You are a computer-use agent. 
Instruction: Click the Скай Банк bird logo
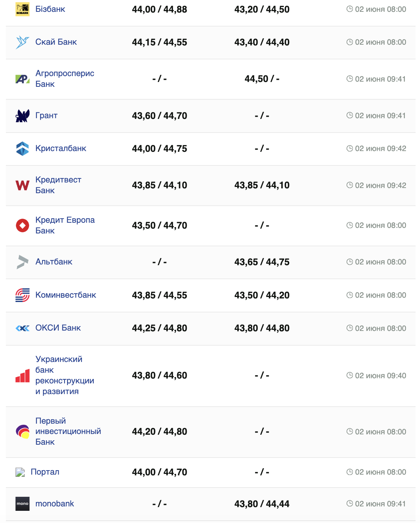23,42
